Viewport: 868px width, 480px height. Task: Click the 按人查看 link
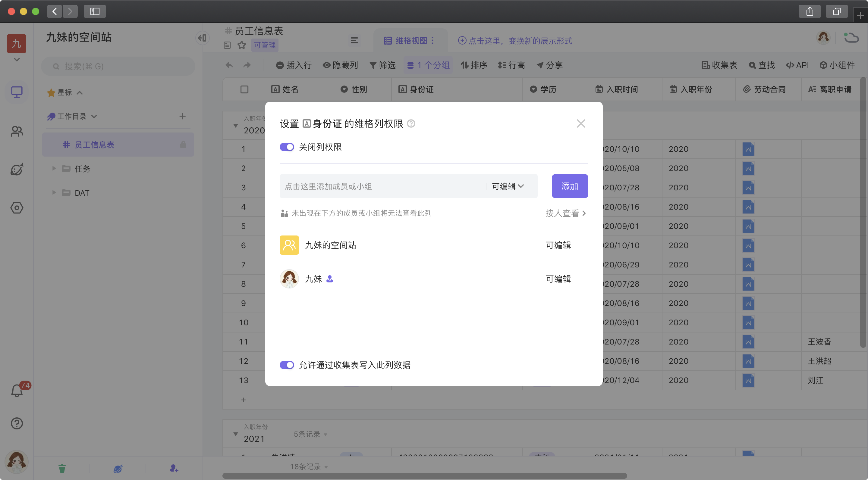[565, 213]
